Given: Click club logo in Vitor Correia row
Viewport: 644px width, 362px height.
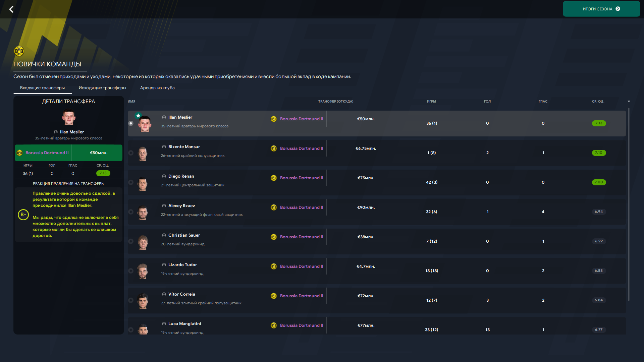Looking at the screenshot, I should [x=274, y=296].
